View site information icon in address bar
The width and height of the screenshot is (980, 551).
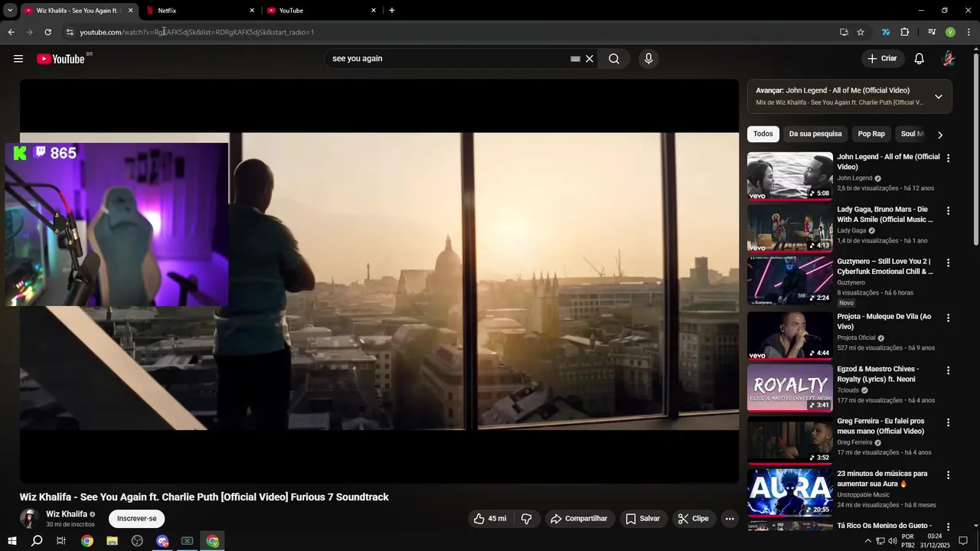click(x=69, y=32)
